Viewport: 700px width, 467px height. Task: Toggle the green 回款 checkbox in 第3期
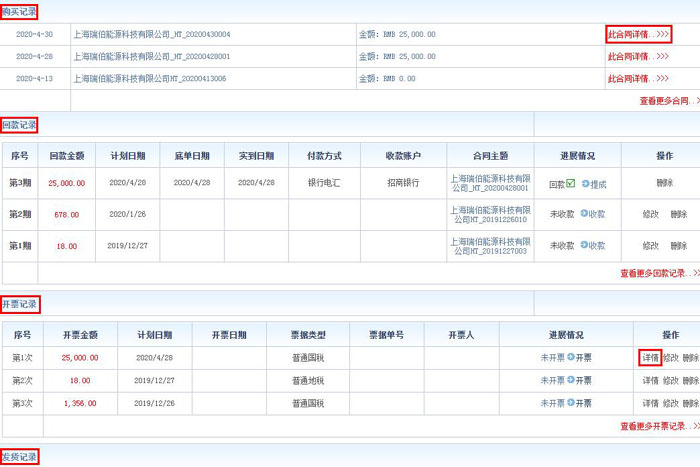(570, 184)
